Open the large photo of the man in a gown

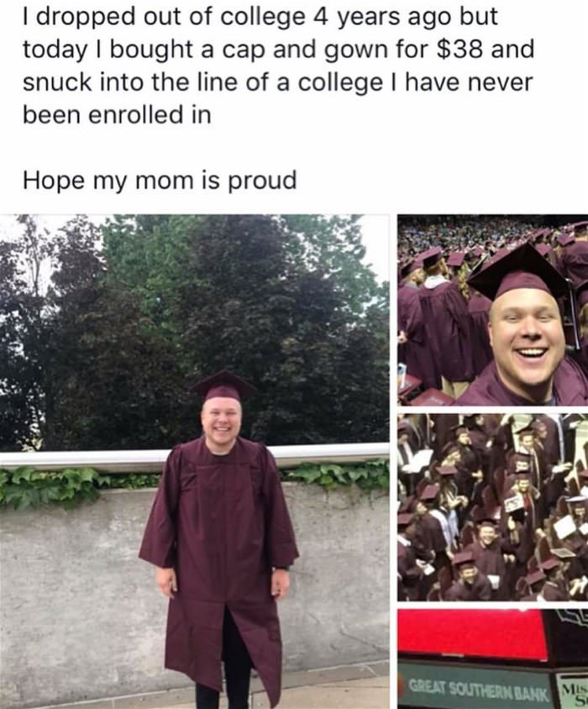[x=195, y=461]
